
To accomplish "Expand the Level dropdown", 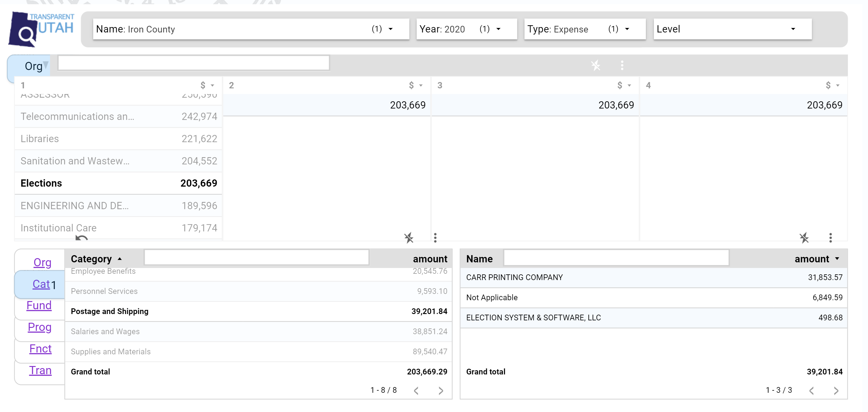I will coord(732,29).
